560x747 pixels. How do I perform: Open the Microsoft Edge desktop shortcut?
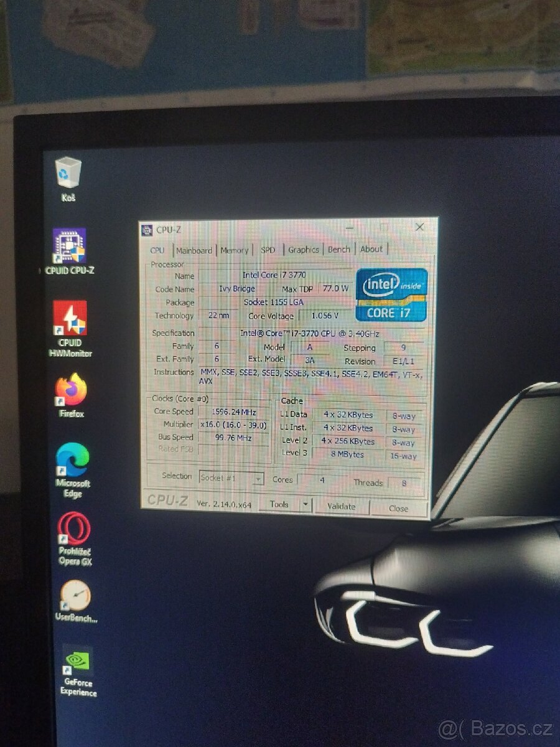pyautogui.click(x=73, y=470)
